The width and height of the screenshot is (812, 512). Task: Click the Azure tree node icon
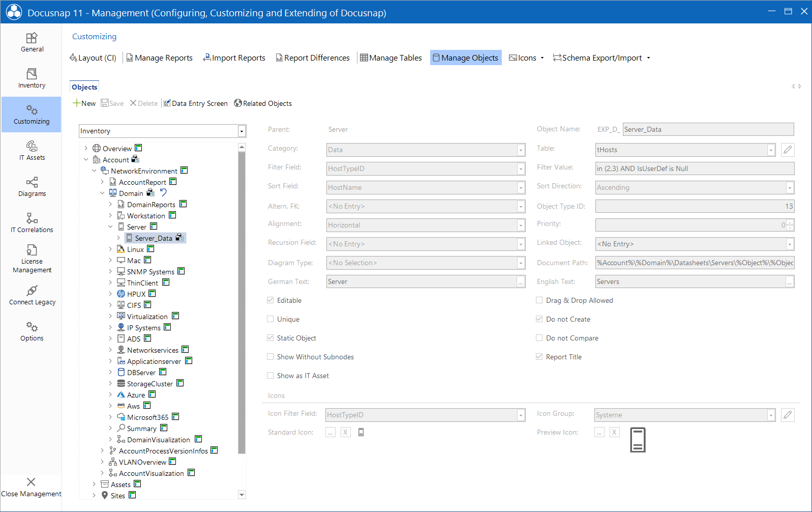pos(121,395)
